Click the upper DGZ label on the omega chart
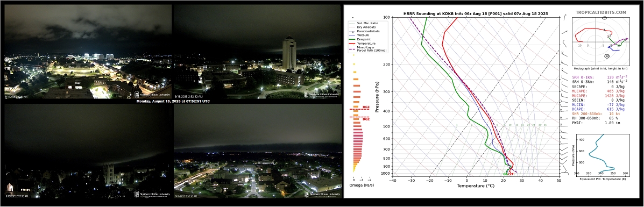This screenshot has width=644, height=207. point(366,108)
